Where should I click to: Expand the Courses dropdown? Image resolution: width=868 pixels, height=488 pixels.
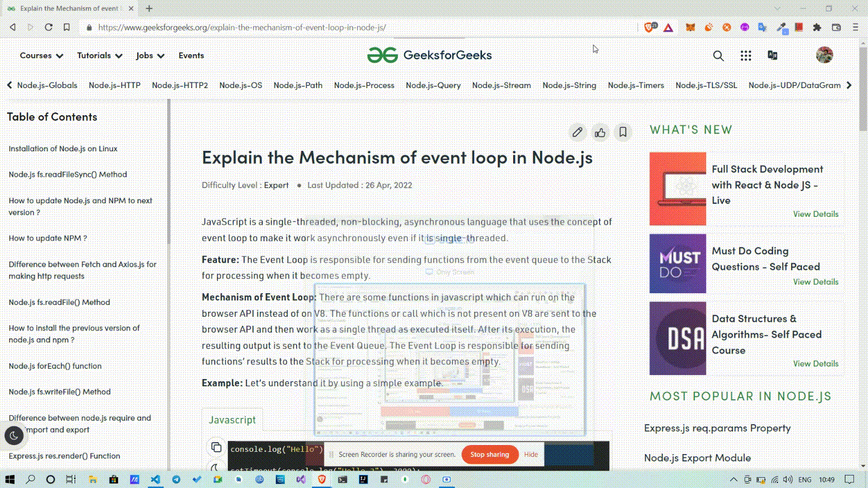coord(41,55)
